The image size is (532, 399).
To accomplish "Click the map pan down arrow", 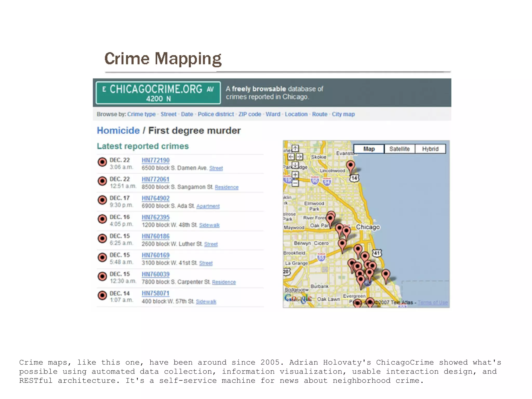I will tap(295, 165).
